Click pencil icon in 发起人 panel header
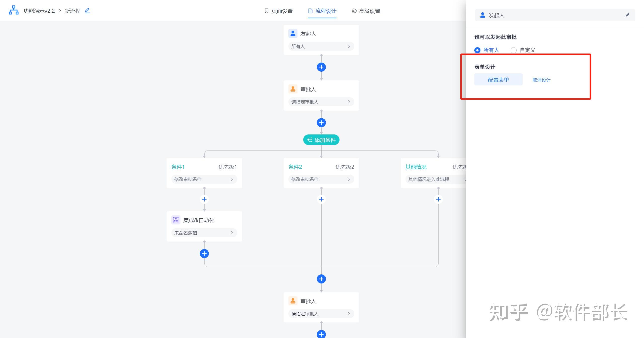Screen dimensions: 644x338 point(627,15)
